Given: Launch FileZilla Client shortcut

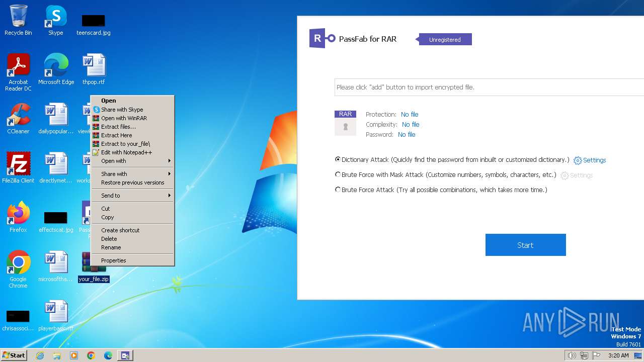Looking at the screenshot, I should pyautogui.click(x=18, y=167).
